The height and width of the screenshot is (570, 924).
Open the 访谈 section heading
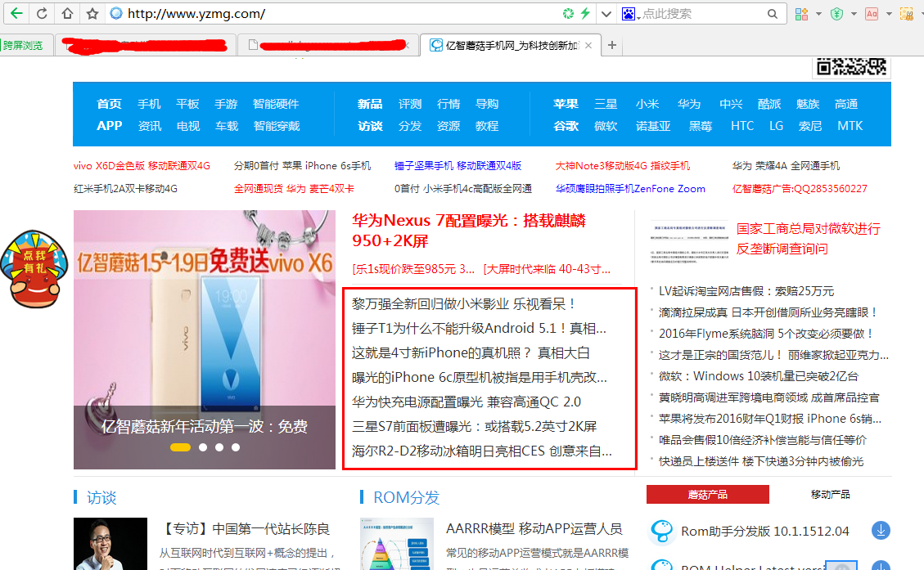pos(101,497)
